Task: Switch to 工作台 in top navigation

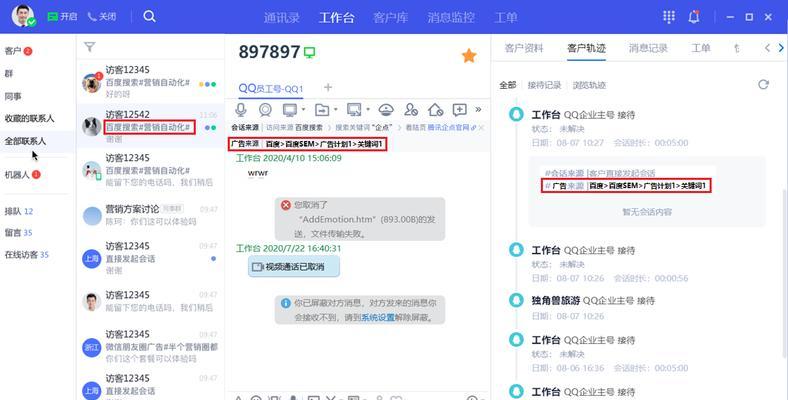Action: coord(337,18)
